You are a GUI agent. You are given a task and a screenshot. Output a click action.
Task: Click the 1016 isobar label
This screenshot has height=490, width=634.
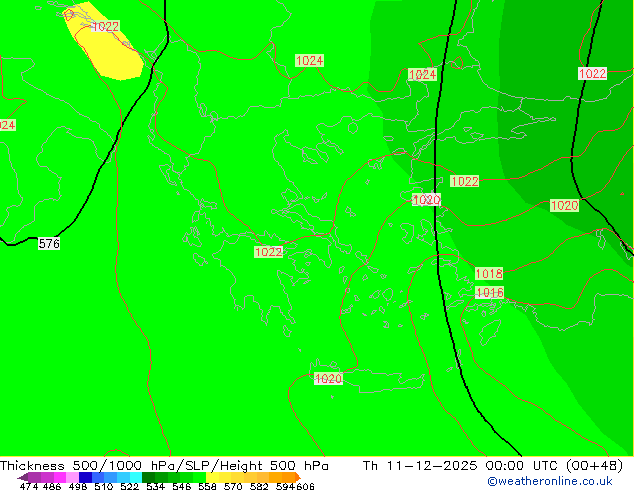coord(490,292)
